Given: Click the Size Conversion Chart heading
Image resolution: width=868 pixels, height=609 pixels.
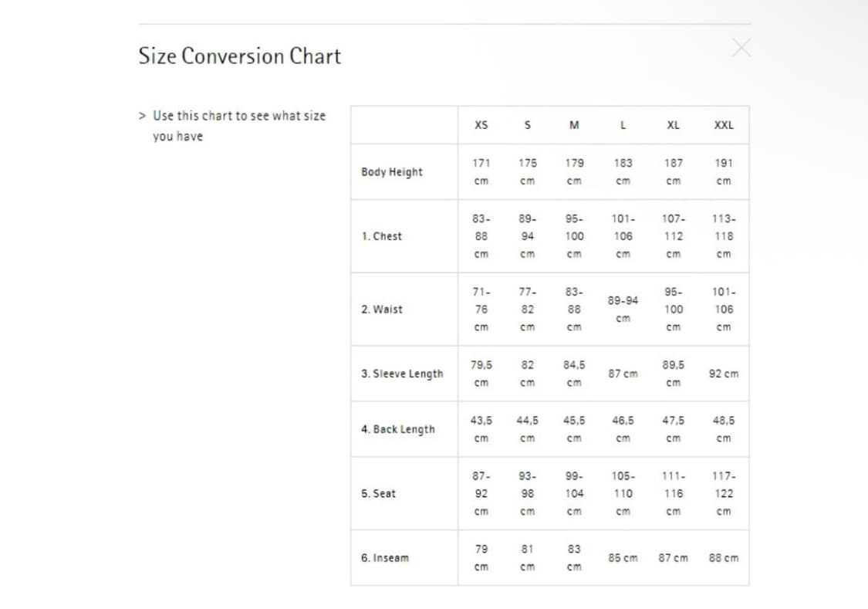Looking at the screenshot, I should [x=239, y=56].
